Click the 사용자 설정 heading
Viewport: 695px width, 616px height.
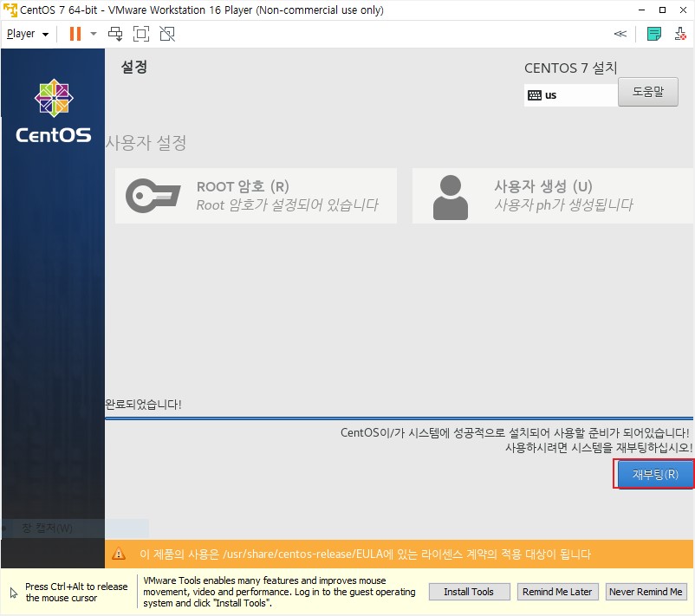point(146,143)
